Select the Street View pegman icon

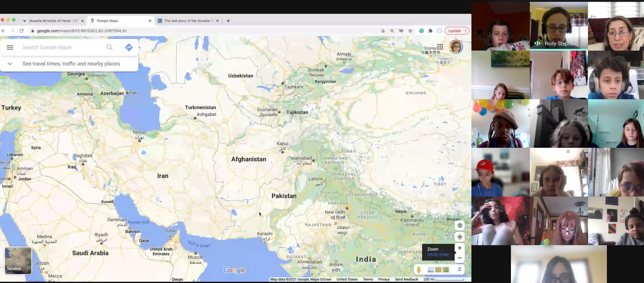419,270
